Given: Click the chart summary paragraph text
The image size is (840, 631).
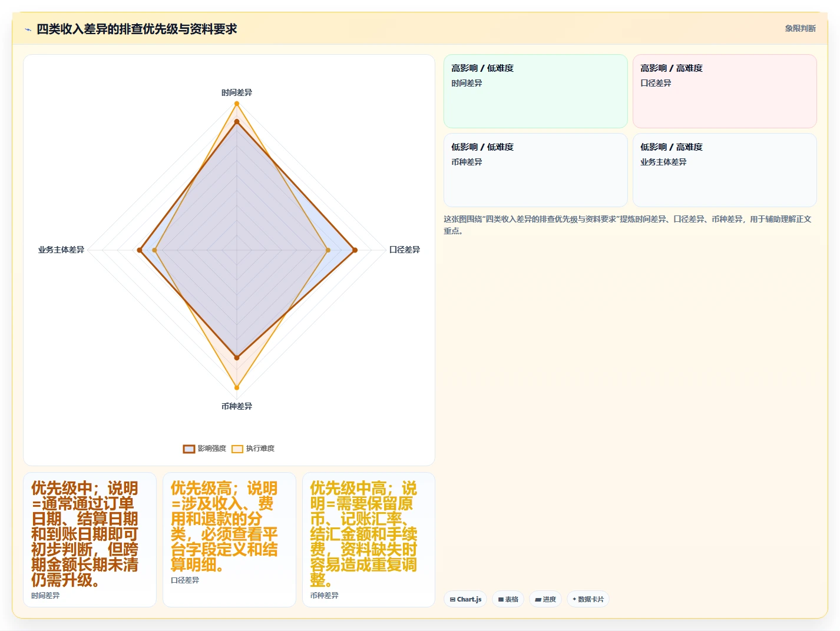Looking at the screenshot, I should coord(627,225).
